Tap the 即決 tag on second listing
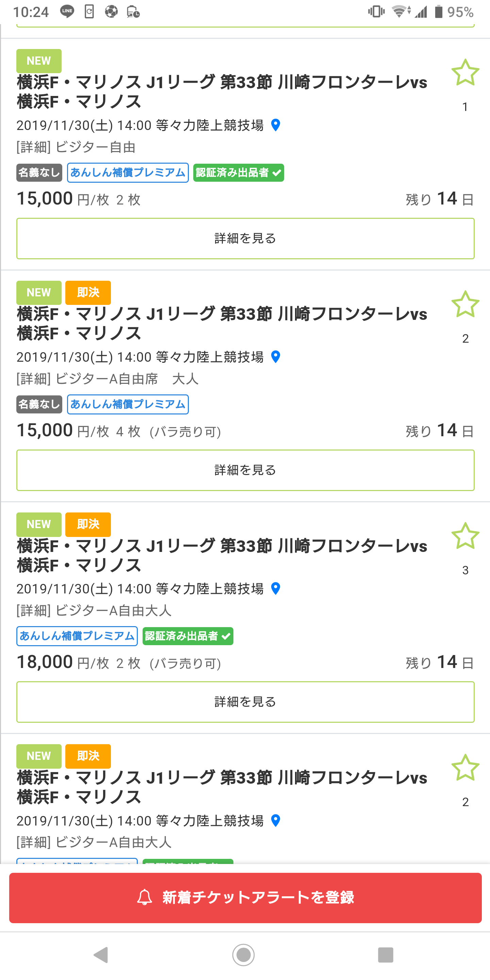Viewport: 490px width, 980px height. click(88, 293)
